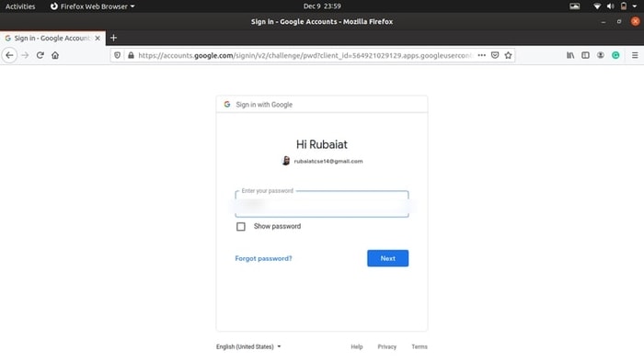Click 'Sign in with Google' header text
Image resolution: width=644 pixels, height=362 pixels.
point(264,105)
